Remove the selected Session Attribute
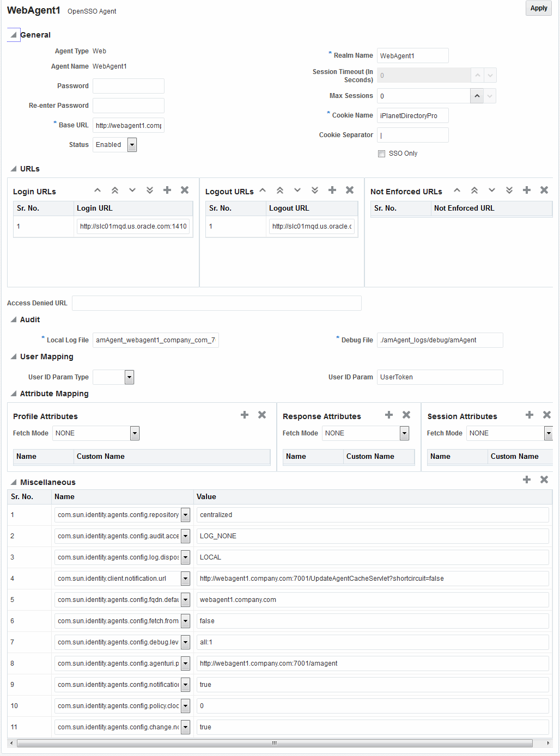 point(547,415)
